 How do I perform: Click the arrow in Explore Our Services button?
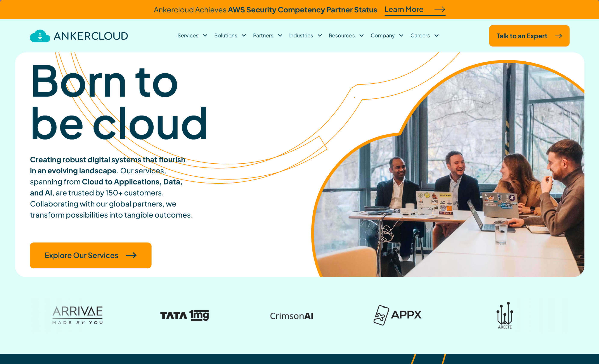point(131,255)
